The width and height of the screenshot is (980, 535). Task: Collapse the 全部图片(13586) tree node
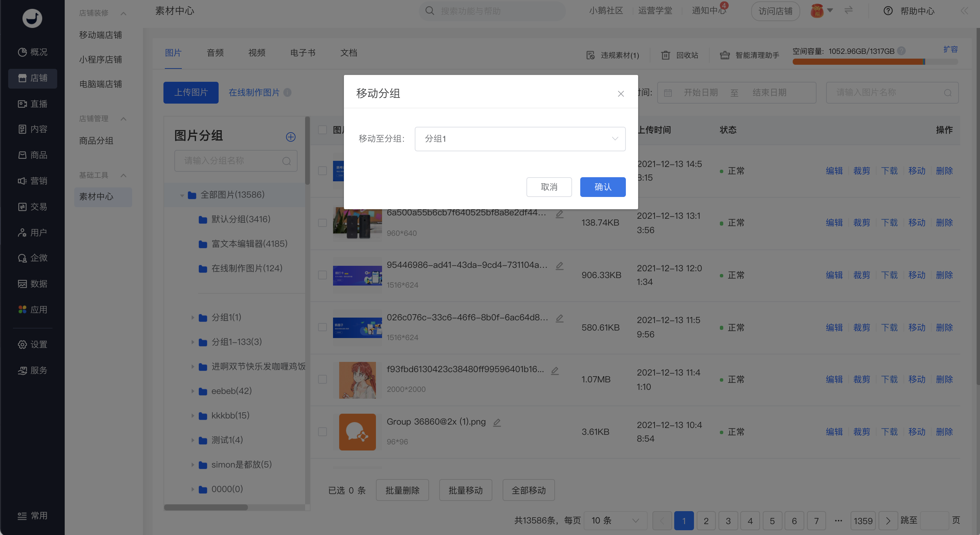(x=182, y=195)
